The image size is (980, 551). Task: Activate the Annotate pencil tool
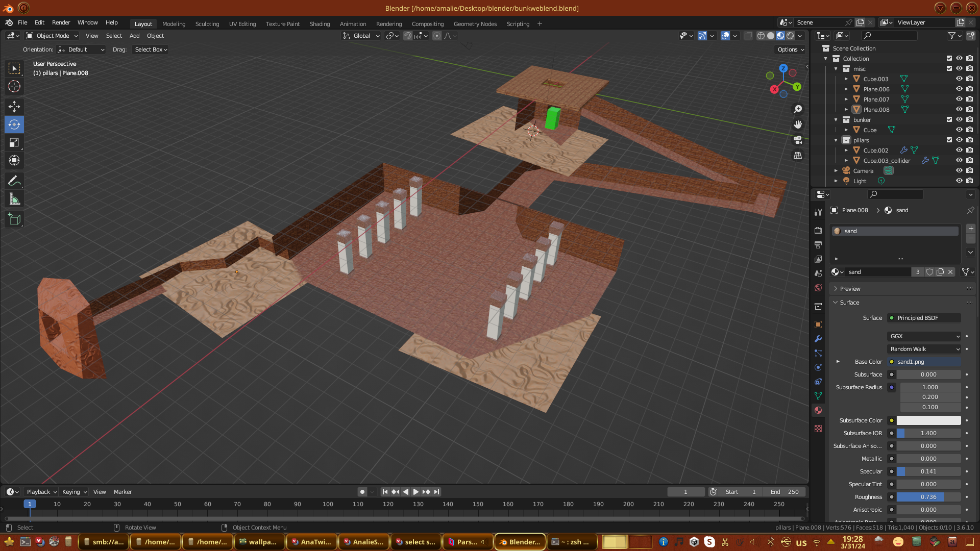tap(14, 181)
